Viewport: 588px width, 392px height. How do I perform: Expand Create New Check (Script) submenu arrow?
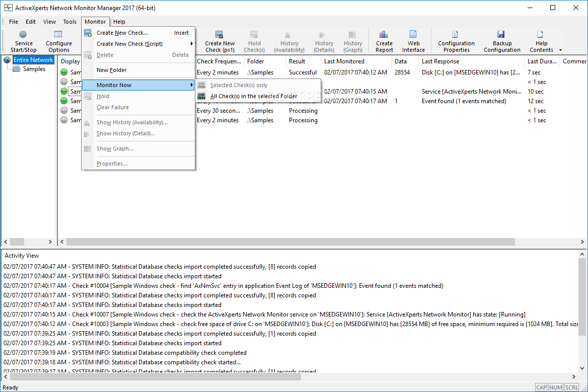coord(192,44)
